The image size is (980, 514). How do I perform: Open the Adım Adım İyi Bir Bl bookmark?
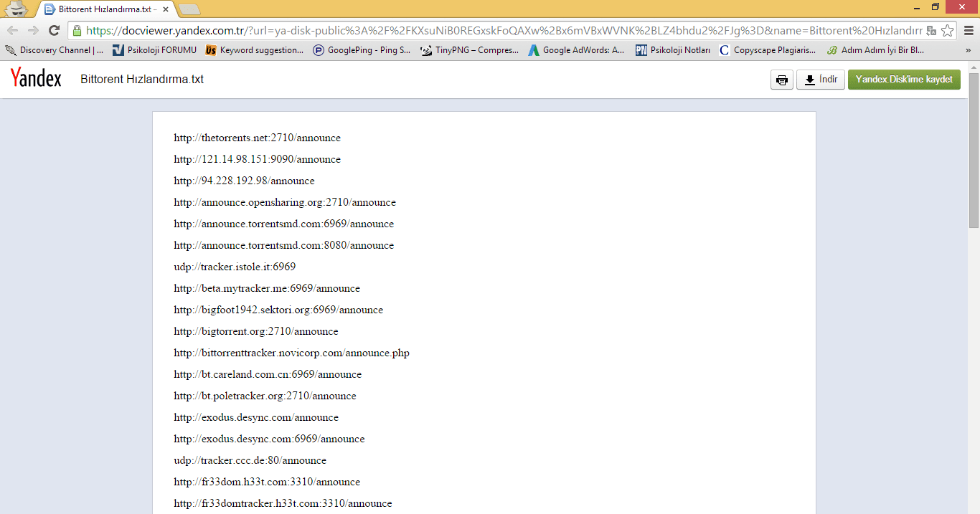pos(875,50)
